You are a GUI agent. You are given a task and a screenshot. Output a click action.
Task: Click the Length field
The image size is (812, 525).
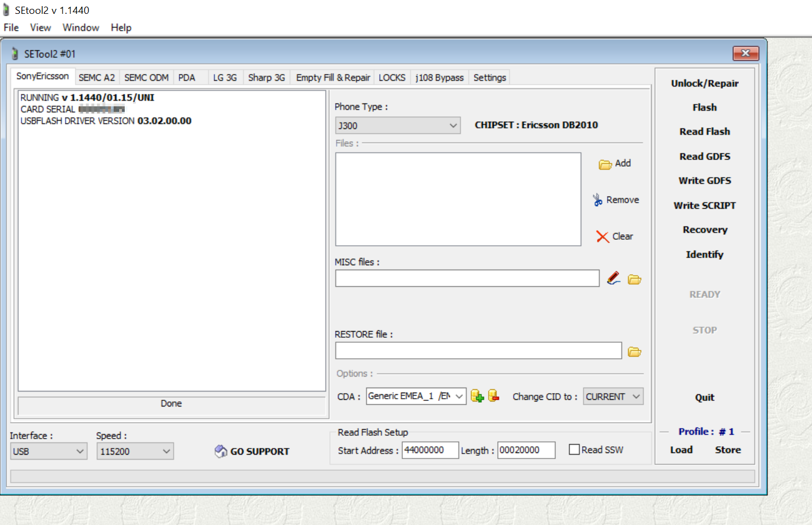click(526, 450)
